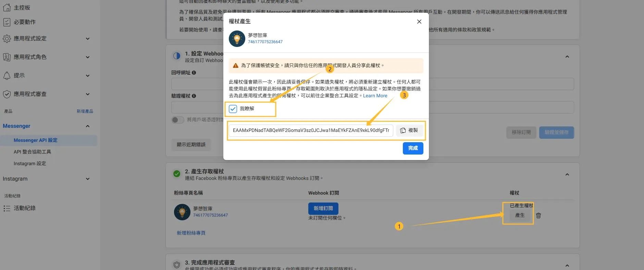Collapse the 設定 Webhooks section
The width and height of the screenshot is (644, 270).
tap(567, 57)
